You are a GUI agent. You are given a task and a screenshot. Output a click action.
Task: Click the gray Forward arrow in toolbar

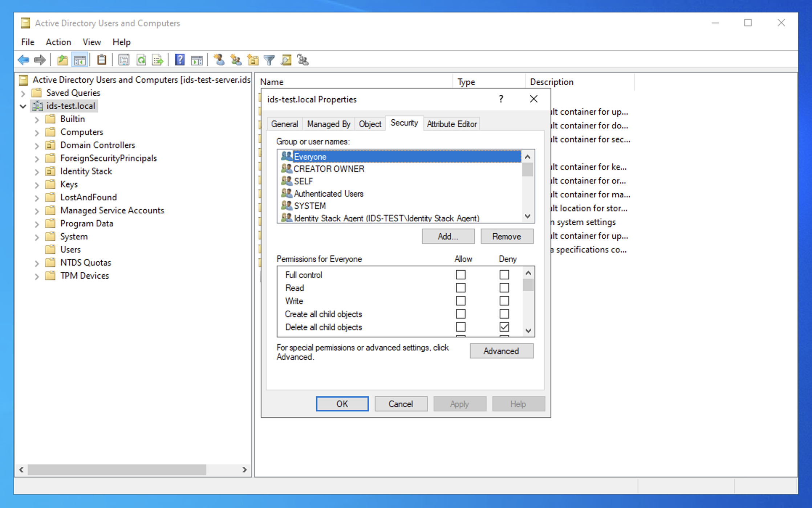point(40,60)
